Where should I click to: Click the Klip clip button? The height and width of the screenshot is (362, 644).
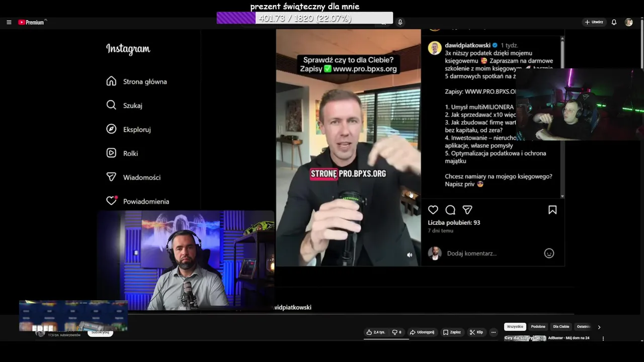(x=476, y=332)
